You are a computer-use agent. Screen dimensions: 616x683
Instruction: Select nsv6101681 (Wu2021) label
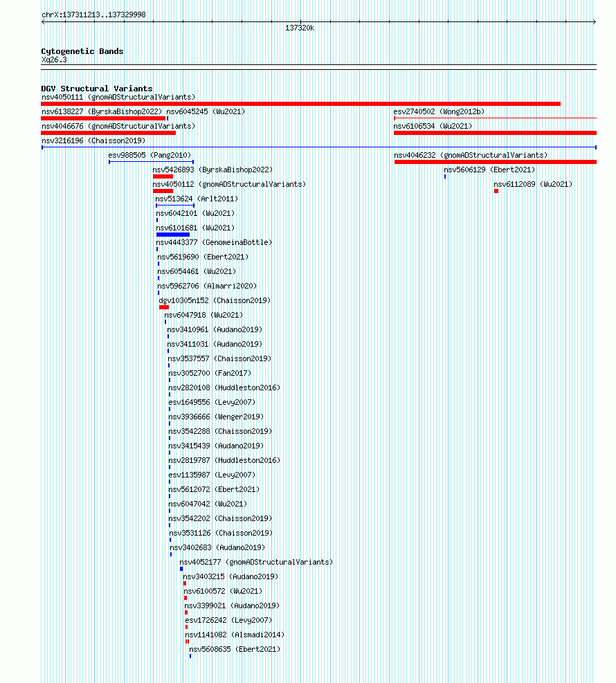[x=195, y=228]
